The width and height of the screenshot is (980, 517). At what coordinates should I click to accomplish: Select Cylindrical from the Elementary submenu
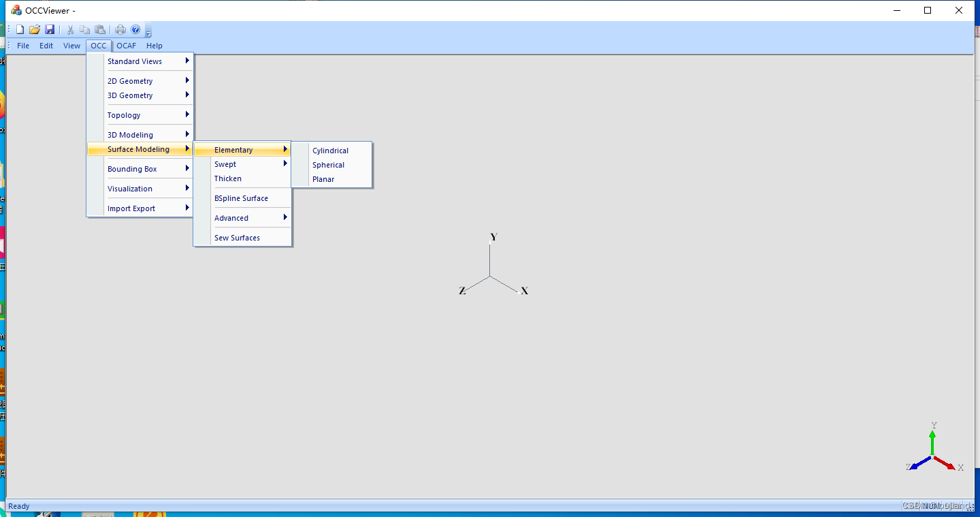(331, 151)
